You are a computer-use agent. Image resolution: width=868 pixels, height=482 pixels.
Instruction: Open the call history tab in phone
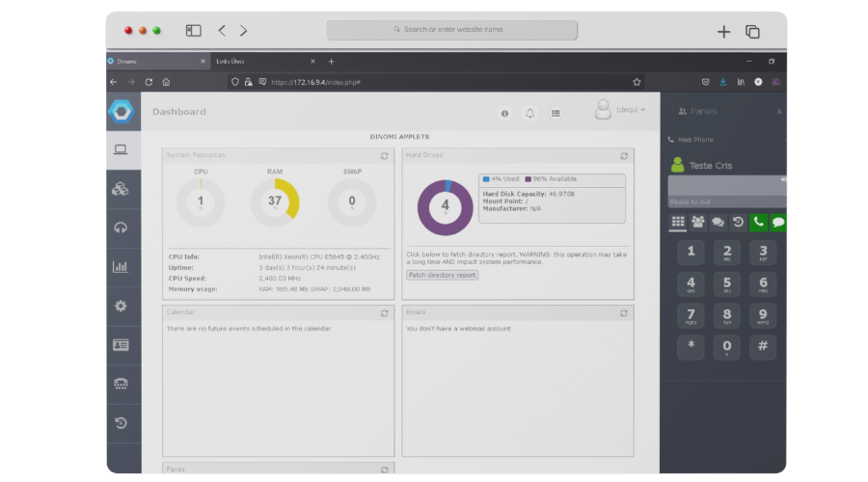[x=738, y=222]
